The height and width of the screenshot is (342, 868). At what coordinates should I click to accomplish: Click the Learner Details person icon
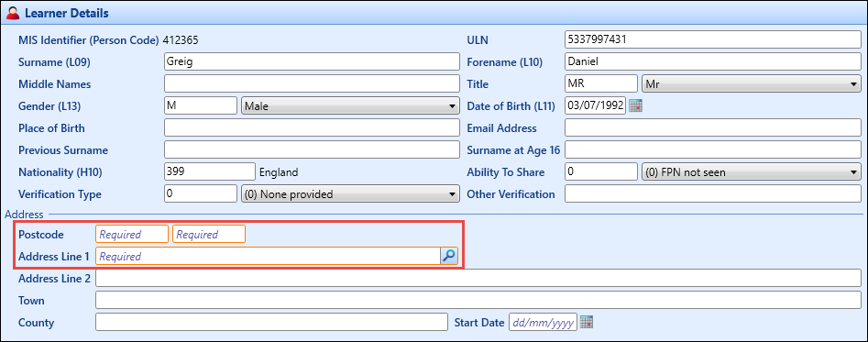tap(14, 13)
